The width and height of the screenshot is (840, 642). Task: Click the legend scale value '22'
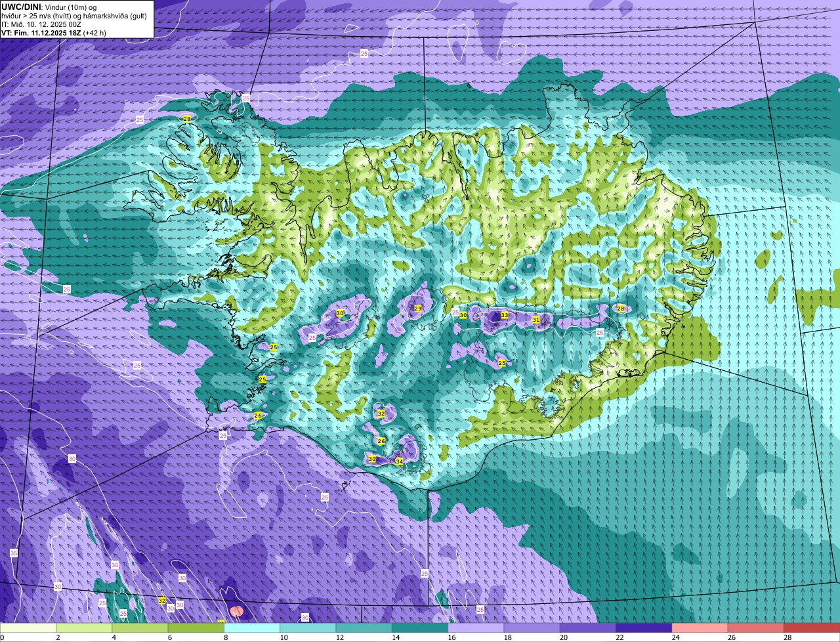point(619,637)
